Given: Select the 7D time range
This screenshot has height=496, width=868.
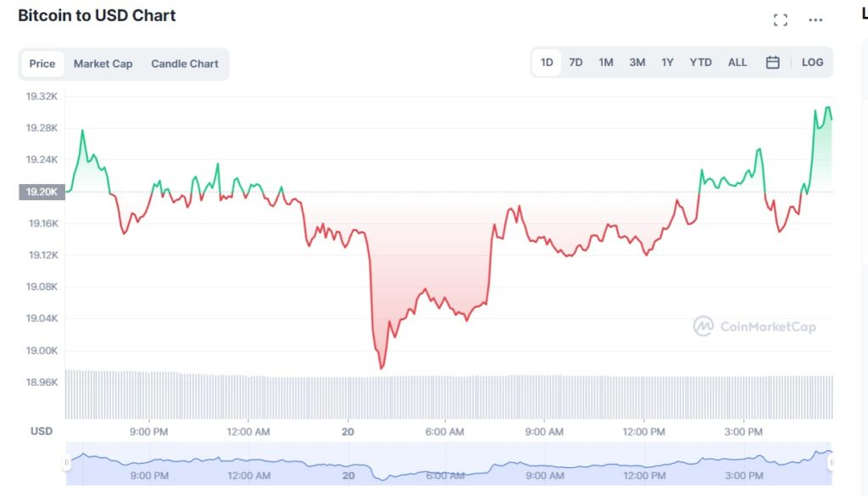Looking at the screenshot, I should 576,63.
